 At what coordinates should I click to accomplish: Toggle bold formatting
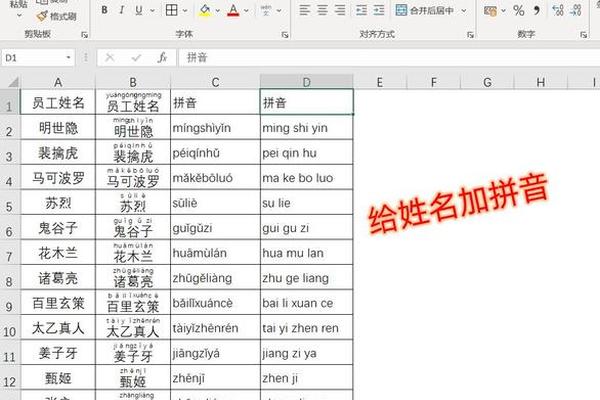click(104, 10)
